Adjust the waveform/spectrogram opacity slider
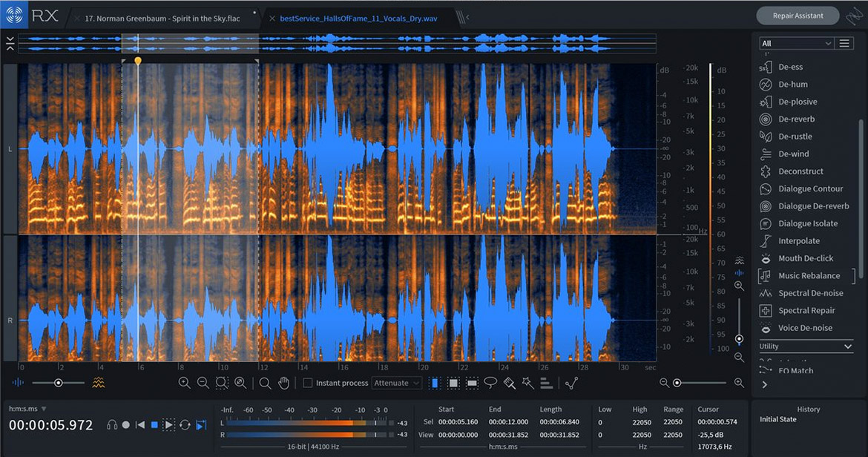 point(58,383)
